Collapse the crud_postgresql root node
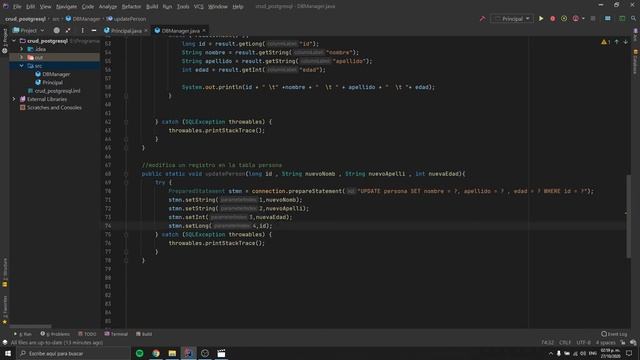640x360 pixels. tap(14, 41)
